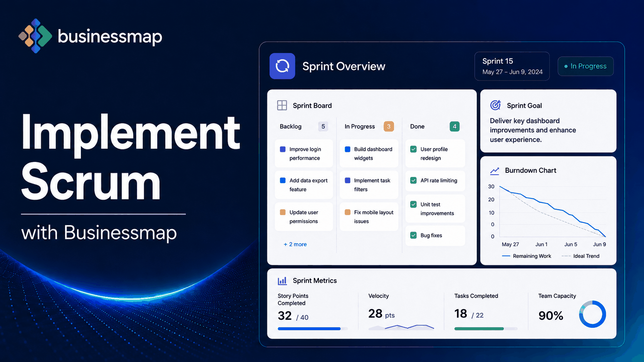
Task: Click the Sprint Overview title
Action: point(344,66)
